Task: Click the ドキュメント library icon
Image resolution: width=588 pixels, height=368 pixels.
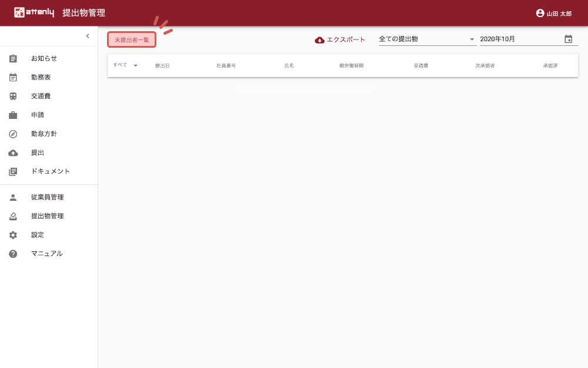Action: tap(13, 171)
